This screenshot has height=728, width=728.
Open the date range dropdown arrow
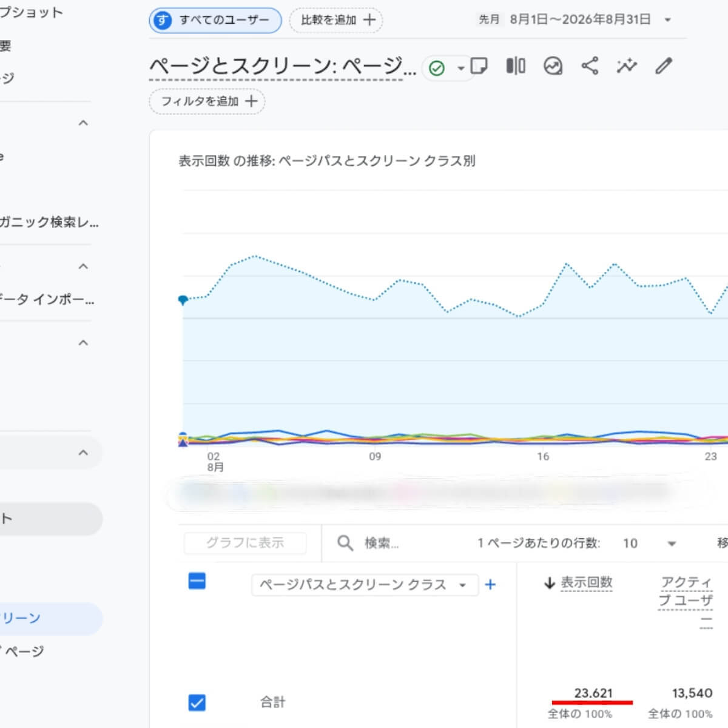pyautogui.click(x=667, y=20)
